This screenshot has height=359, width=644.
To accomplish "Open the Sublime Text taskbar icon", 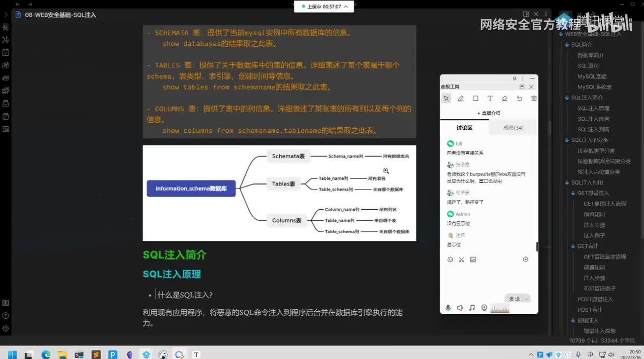I will tap(96, 354).
